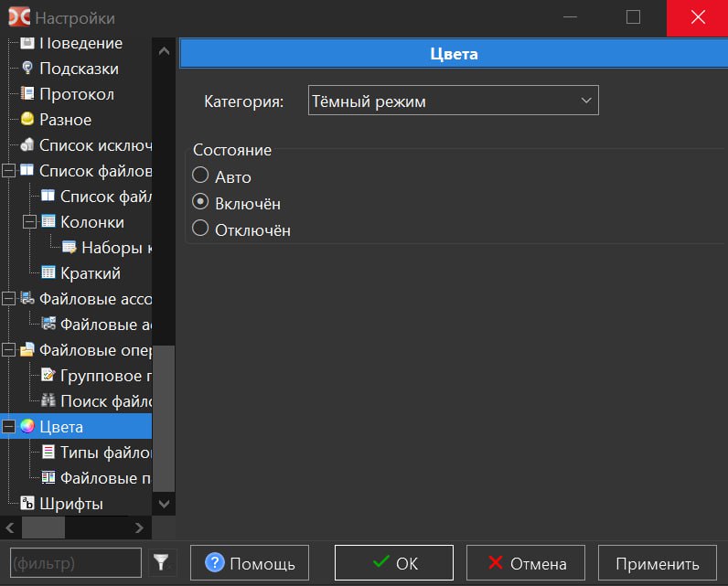The height and width of the screenshot is (586, 728).
Task: Click the binoculars icon for Поиск файлов
Action: click(x=48, y=401)
